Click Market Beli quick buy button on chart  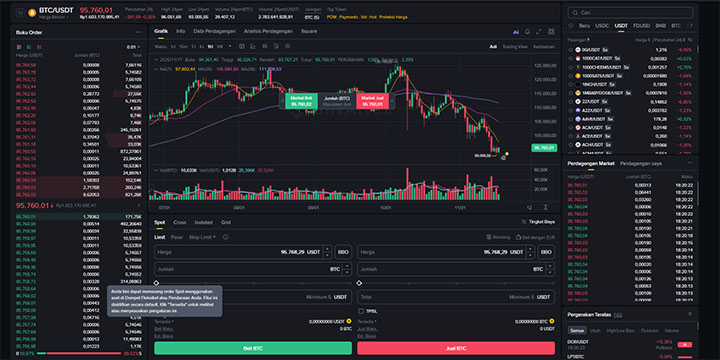coord(302,101)
